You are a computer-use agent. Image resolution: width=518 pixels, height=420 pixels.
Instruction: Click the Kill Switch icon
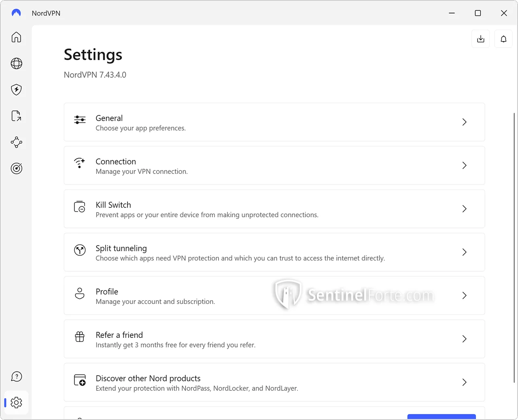[x=80, y=207]
